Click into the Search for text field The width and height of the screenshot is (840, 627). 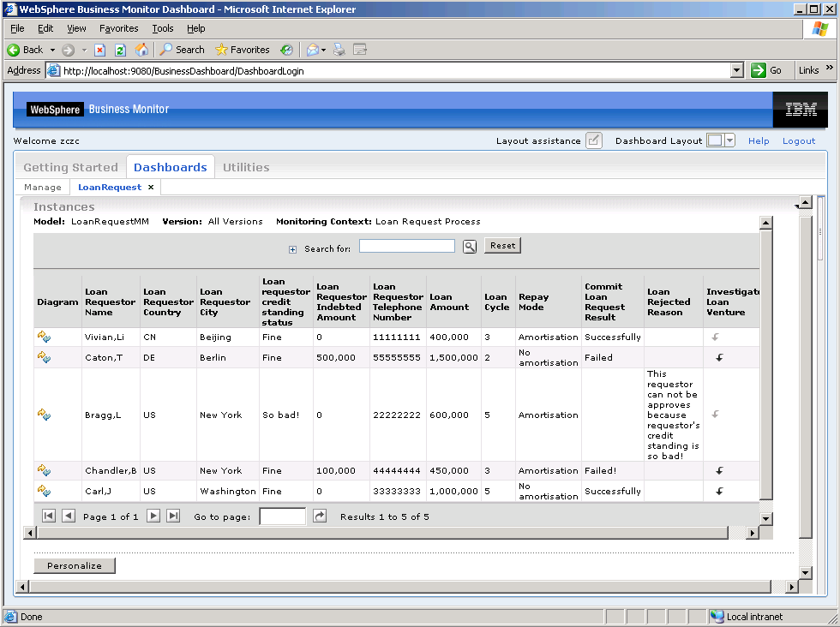coord(407,246)
